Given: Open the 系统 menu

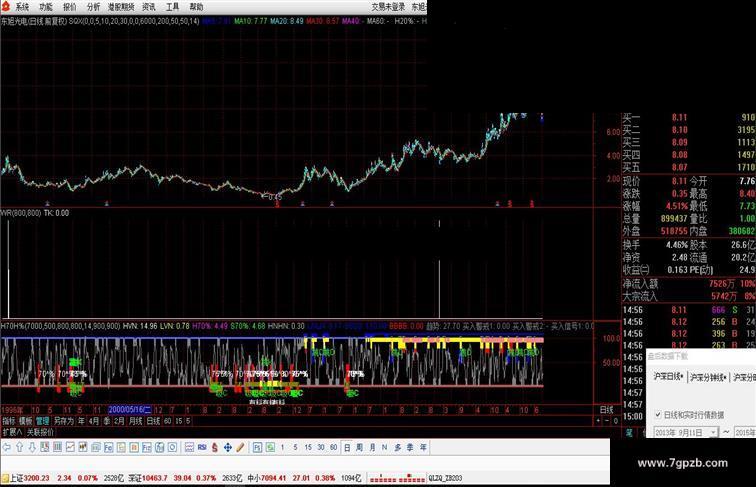Looking at the screenshot, I should [x=22, y=7].
